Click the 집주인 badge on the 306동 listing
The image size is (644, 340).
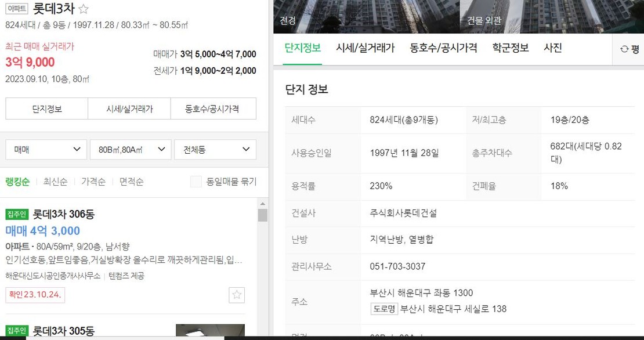17,214
